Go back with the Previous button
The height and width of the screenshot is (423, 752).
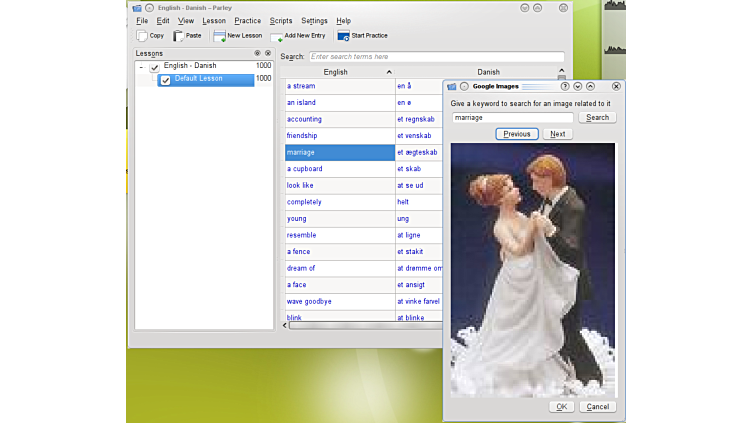click(x=517, y=134)
